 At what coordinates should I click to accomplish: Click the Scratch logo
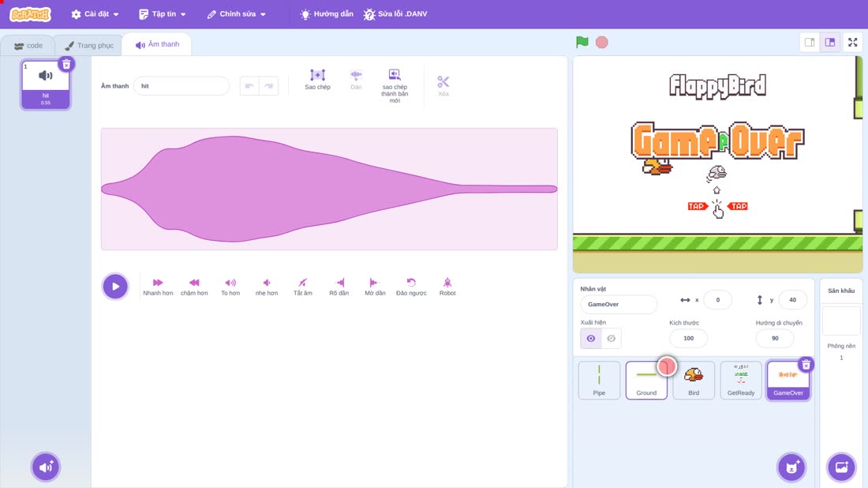click(31, 14)
